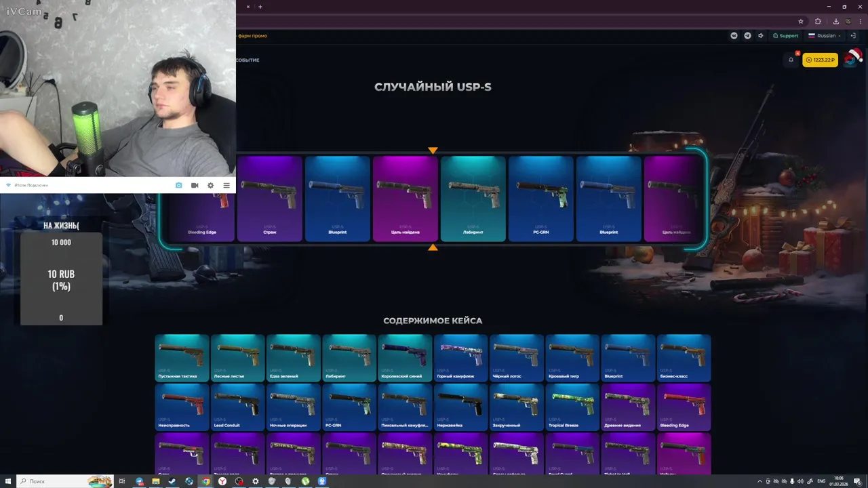The width and height of the screenshot is (868, 488).
Task: Start video recording in iVCam
Action: click(195, 185)
